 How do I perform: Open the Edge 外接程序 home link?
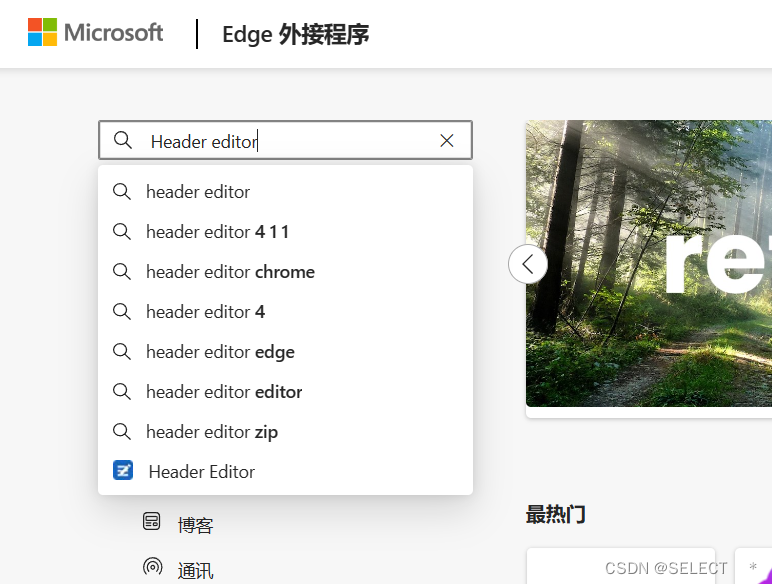click(295, 34)
